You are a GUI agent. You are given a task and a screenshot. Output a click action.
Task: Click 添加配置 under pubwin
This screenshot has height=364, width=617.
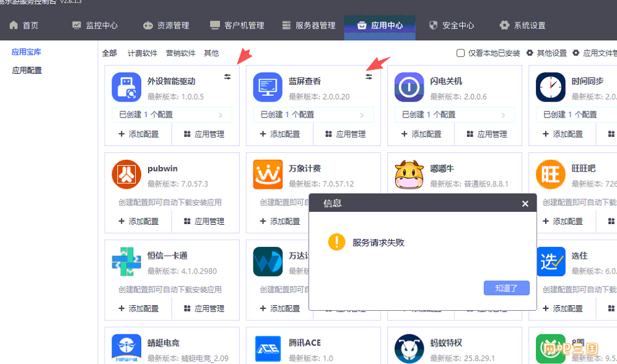139,221
